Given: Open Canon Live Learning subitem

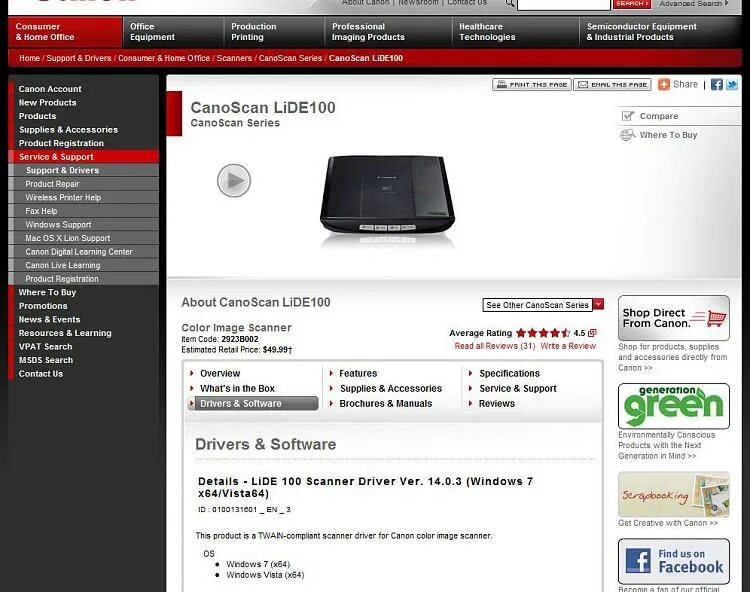Looking at the screenshot, I should tap(84, 265).
